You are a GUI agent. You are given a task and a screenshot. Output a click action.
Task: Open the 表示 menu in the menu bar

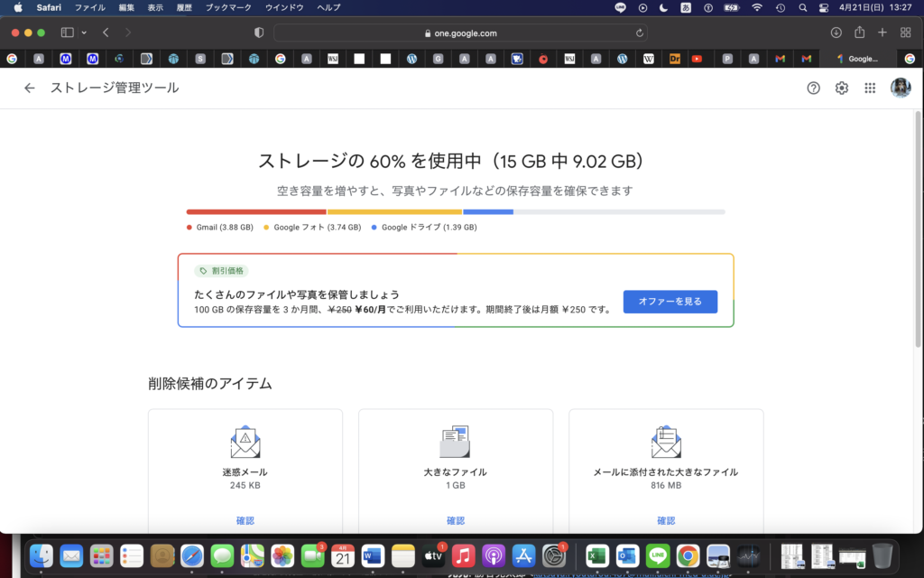[153, 8]
